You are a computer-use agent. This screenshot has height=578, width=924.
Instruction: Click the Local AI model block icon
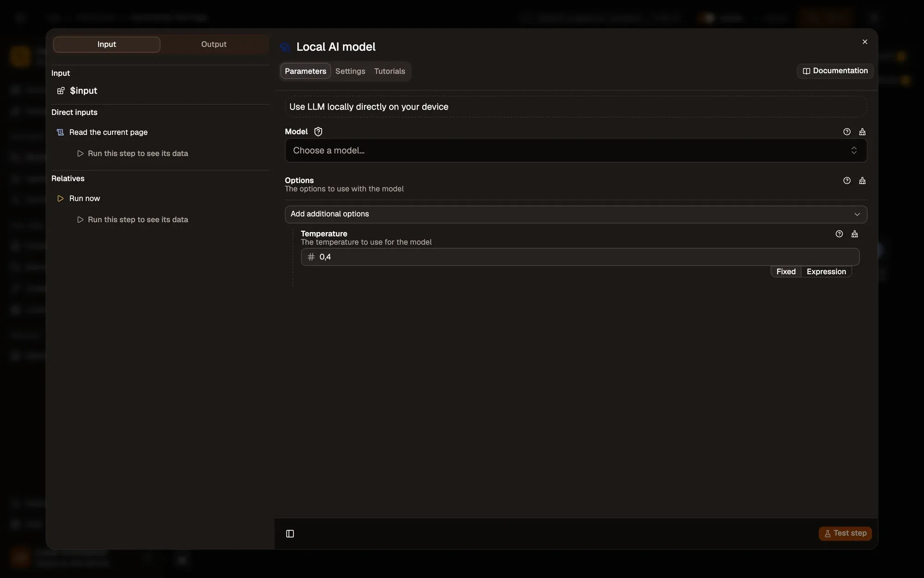point(285,47)
